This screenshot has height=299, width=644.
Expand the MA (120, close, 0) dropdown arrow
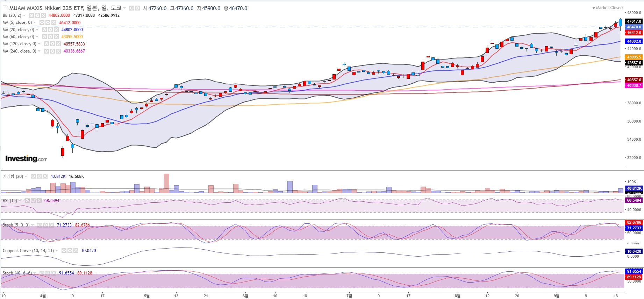coord(39,44)
